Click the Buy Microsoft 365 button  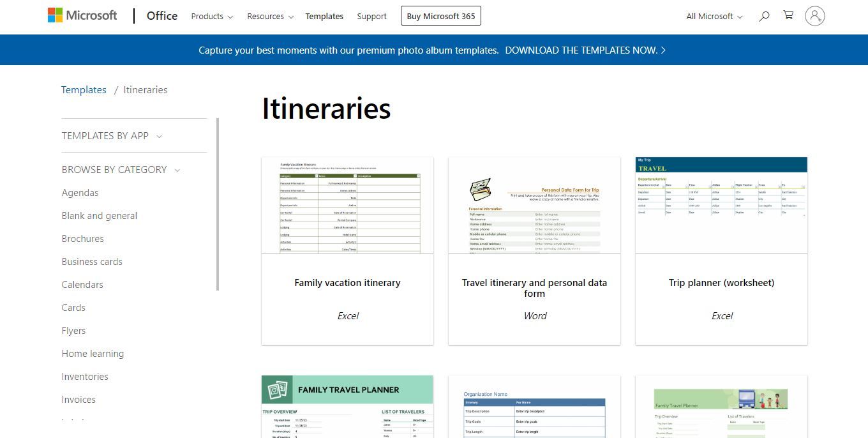pos(441,16)
